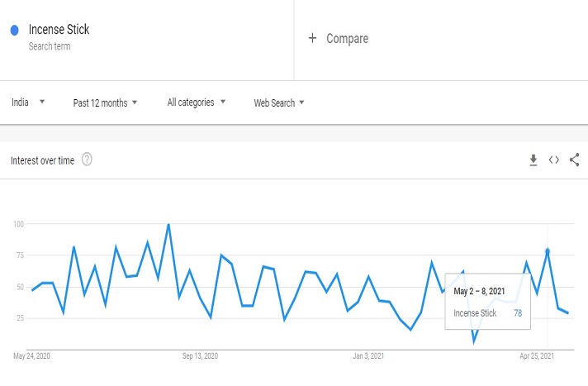Click the Jan 3, 2021 axis label
Viewport: 588px width, 386px height.
tap(370, 356)
